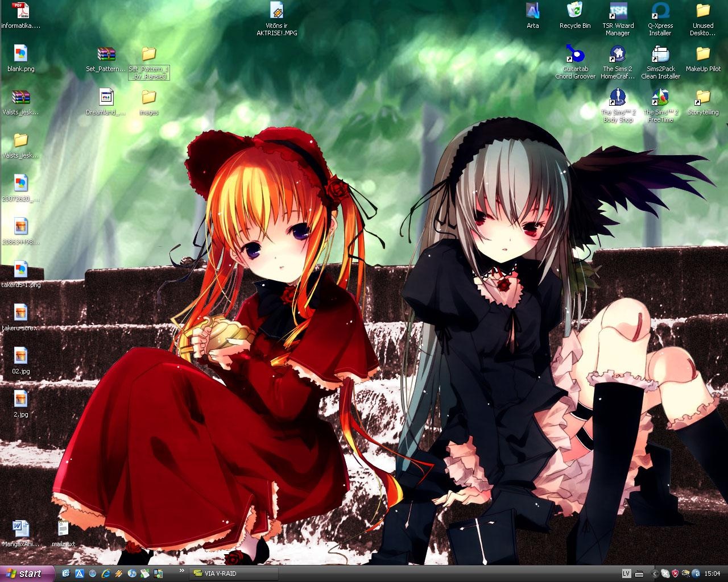The width and height of the screenshot is (728, 582).
Task: Click the 15:04 clock in the tray
Action: coord(712,573)
